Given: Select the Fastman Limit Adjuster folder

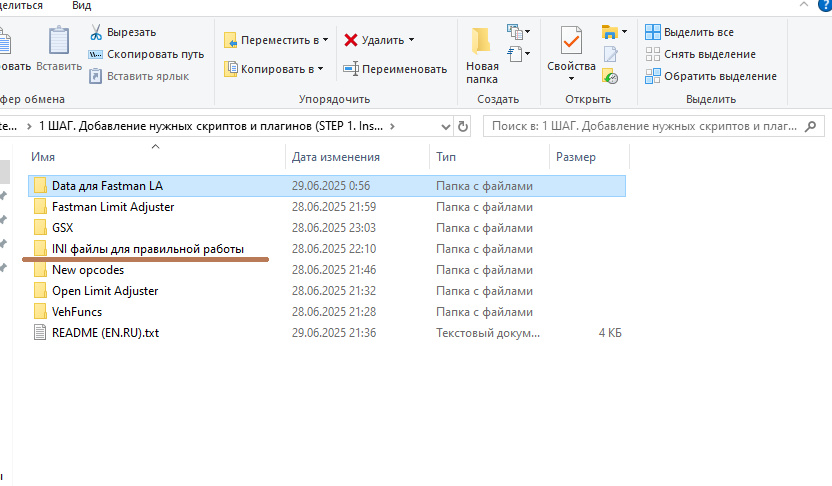Looking at the screenshot, I should tap(113, 207).
